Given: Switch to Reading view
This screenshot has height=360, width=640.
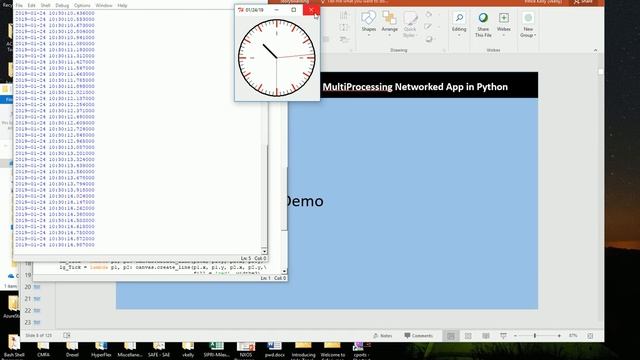Looking at the screenshot, I should tap(486, 336).
